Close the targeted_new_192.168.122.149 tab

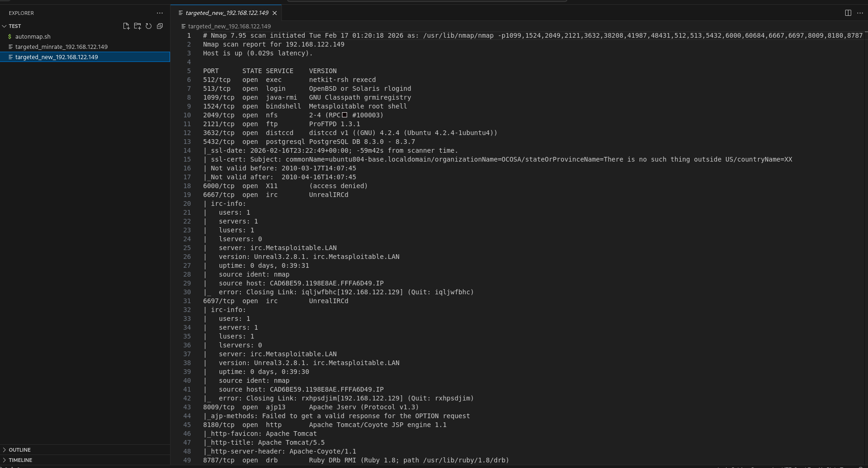275,13
